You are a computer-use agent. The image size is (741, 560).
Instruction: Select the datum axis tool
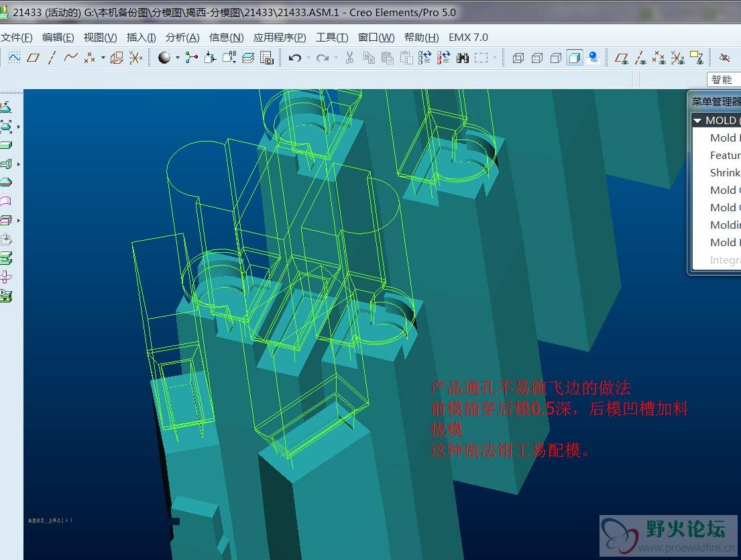52,58
